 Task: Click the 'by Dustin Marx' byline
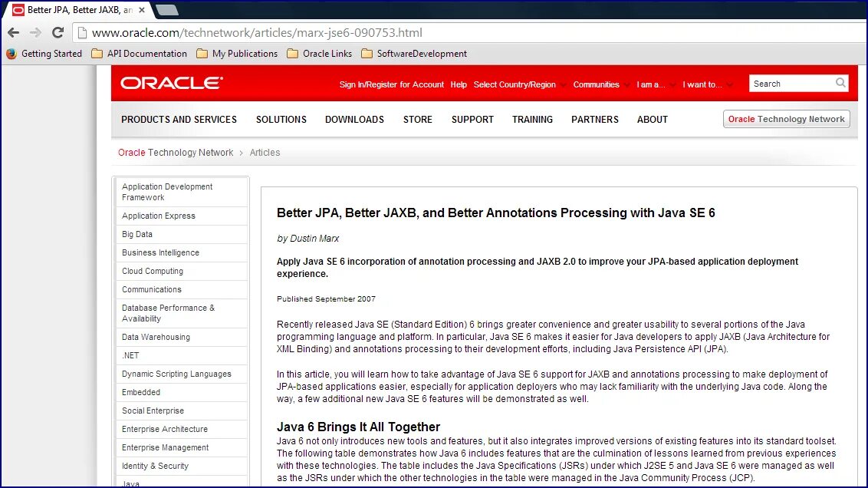tap(307, 239)
